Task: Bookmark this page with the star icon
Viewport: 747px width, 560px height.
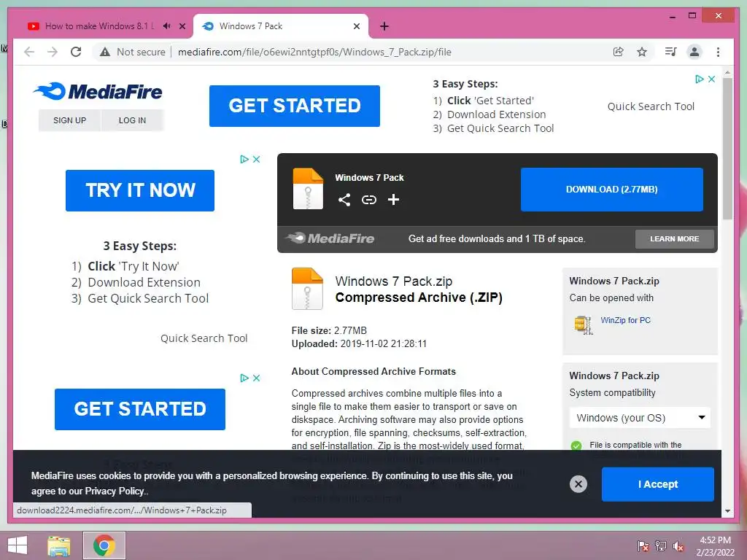Action: [642, 52]
